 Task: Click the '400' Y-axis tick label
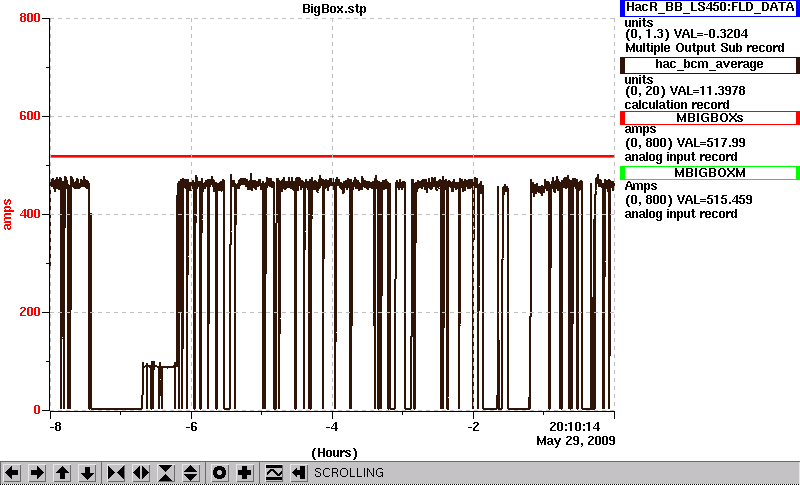30,214
